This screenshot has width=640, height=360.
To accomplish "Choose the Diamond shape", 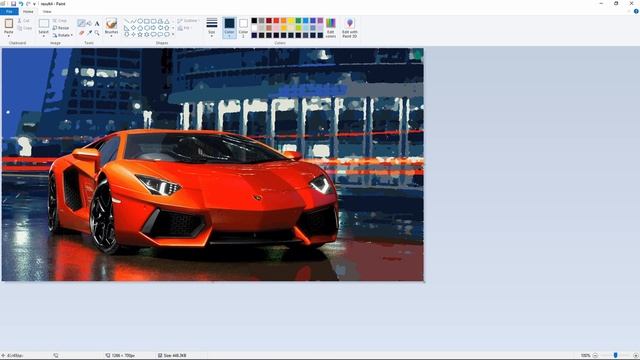I will [133, 28].
